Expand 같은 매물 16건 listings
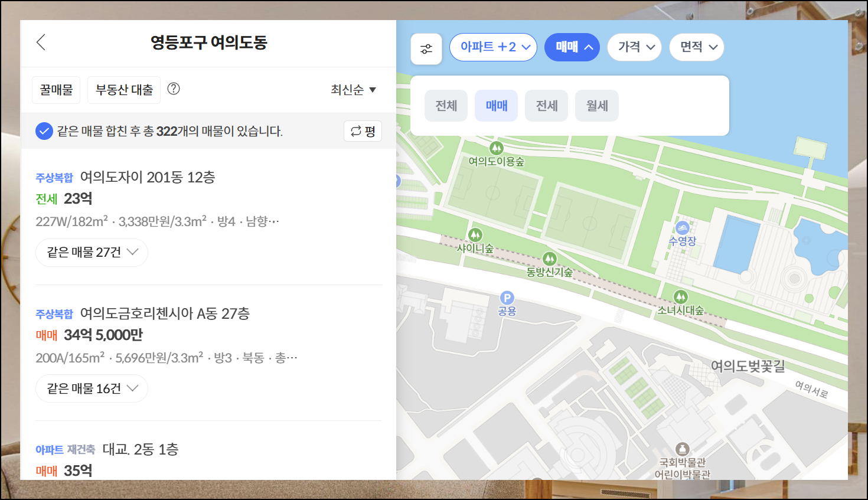Viewport: 868px width, 500px height. click(92, 388)
